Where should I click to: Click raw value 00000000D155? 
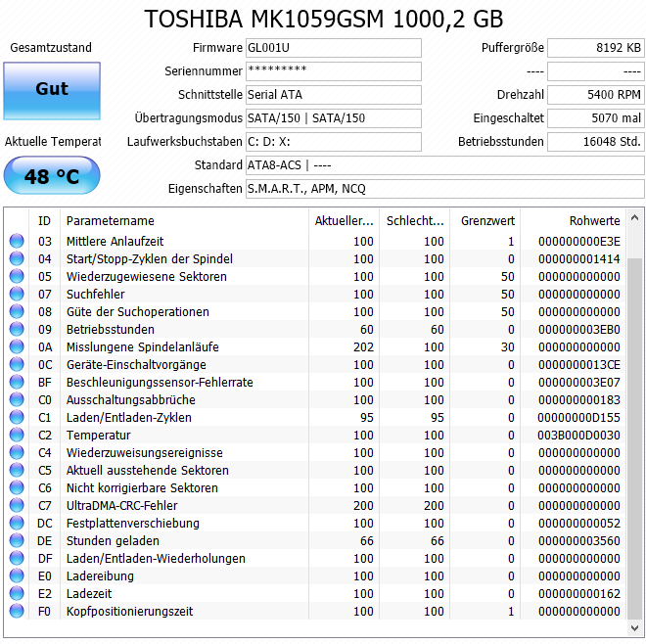click(x=578, y=417)
